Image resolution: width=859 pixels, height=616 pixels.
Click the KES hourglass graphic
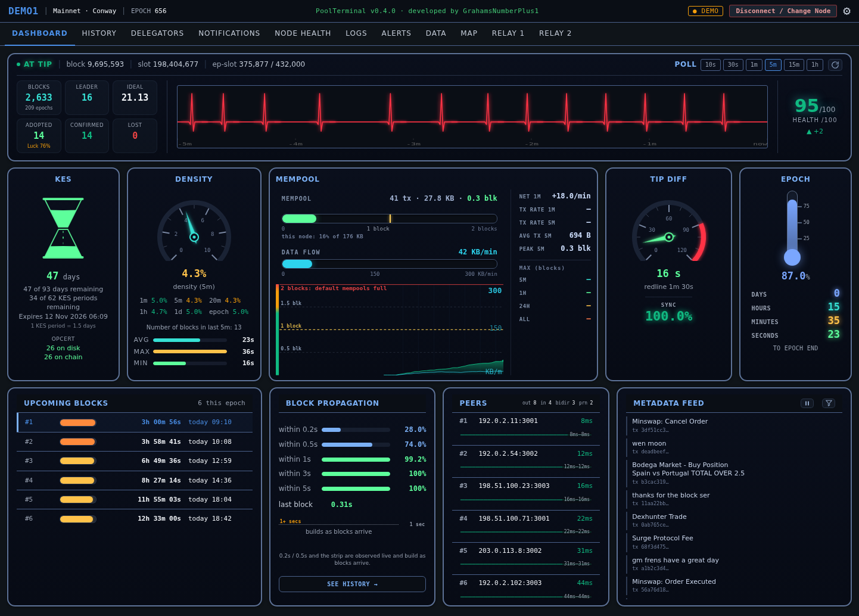tap(63, 228)
